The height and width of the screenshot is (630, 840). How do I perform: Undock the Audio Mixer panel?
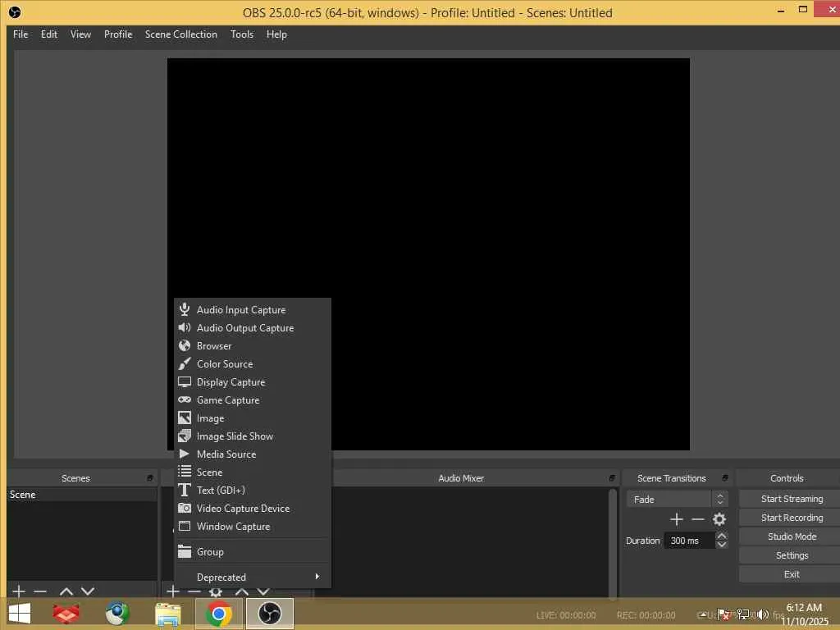[x=612, y=478]
